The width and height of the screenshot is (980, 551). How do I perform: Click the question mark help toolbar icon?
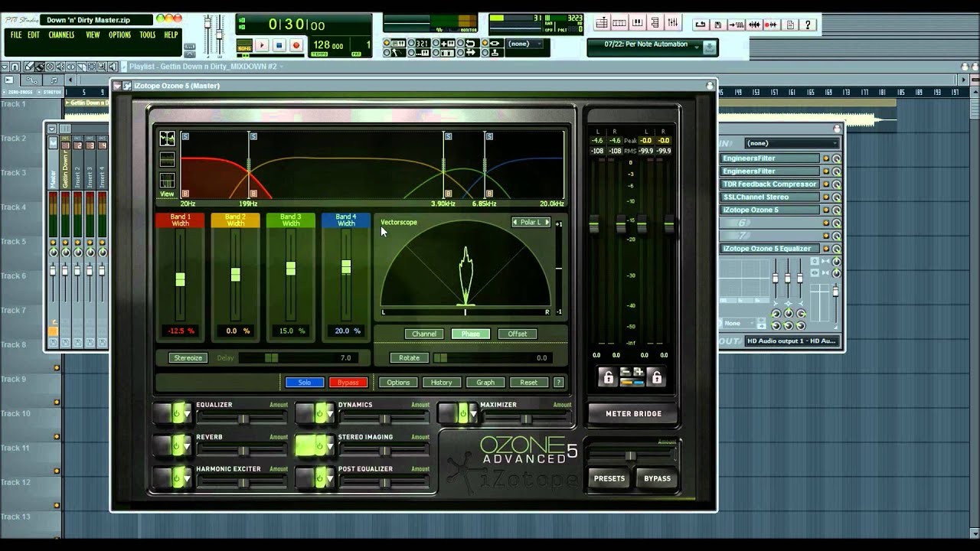[808, 24]
